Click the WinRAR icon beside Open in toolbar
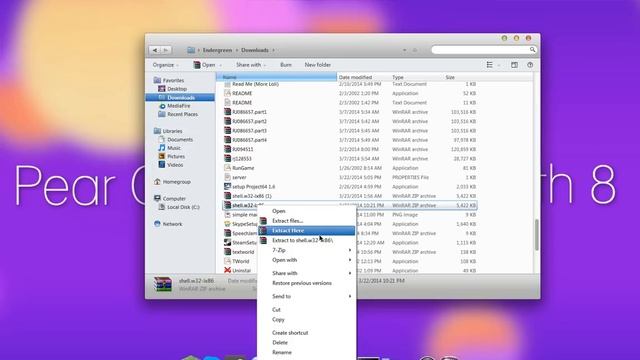Screen dimensions: 640x360 pyautogui.click(x=197, y=64)
